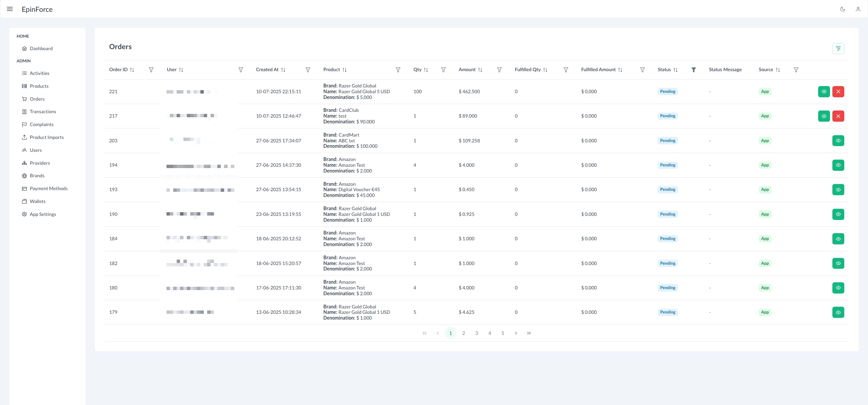View order 179 details eye button
The height and width of the screenshot is (405, 868).
click(x=838, y=312)
